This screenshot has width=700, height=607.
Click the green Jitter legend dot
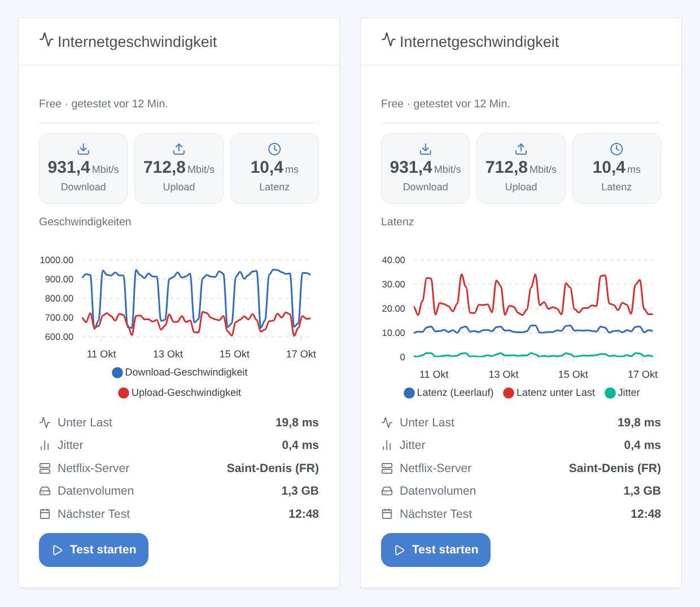[610, 393]
